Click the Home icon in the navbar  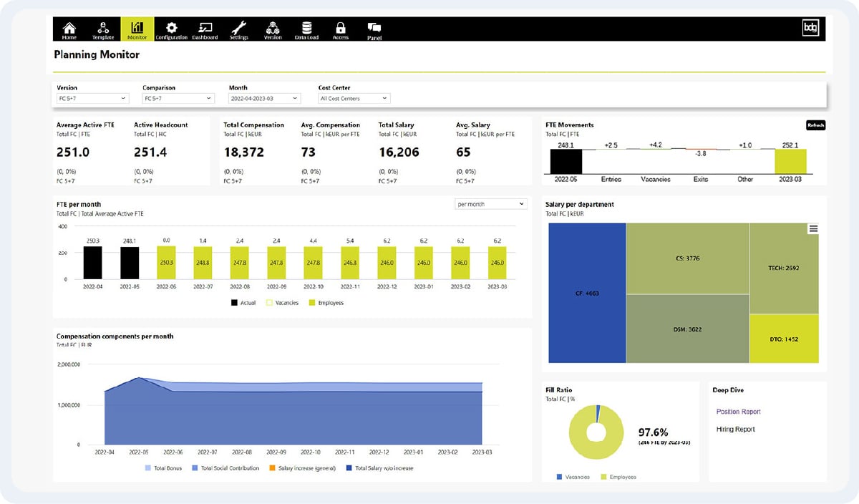tap(69, 29)
